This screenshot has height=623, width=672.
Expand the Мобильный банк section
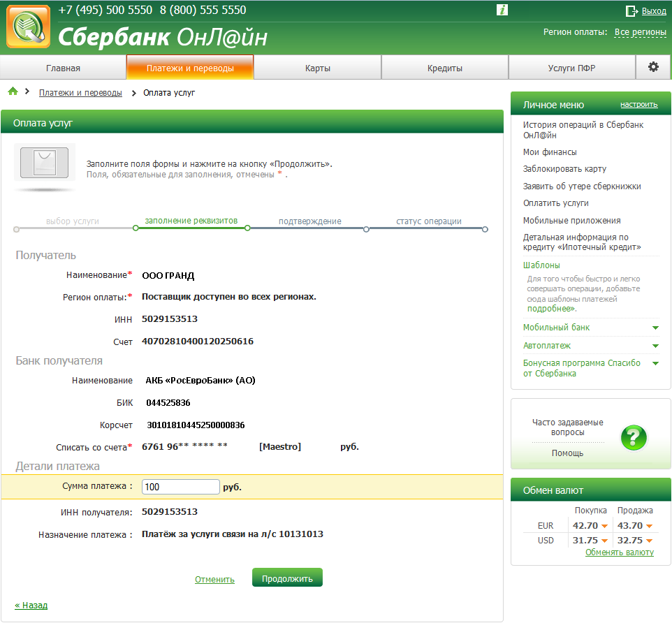655,328
